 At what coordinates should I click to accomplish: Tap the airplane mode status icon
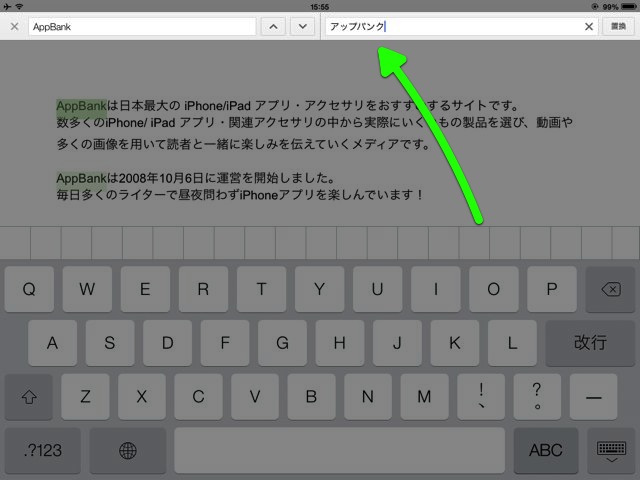click(x=7, y=7)
